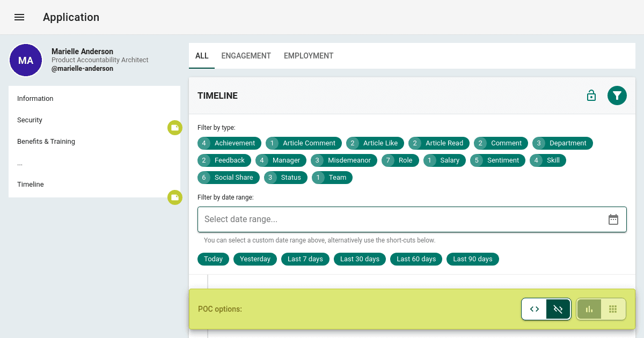Click the note badge beside Security

click(x=175, y=128)
